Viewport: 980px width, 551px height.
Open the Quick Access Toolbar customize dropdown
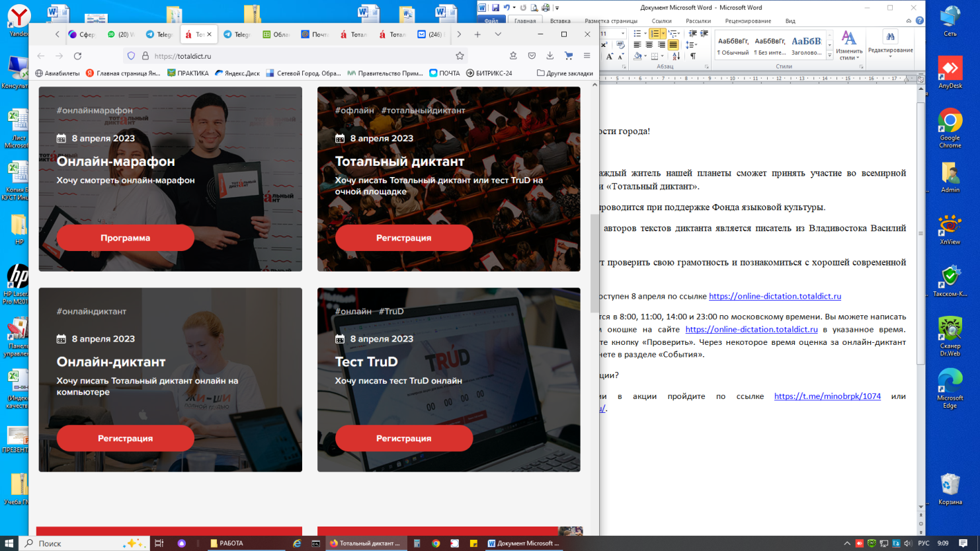click(557, 8)
